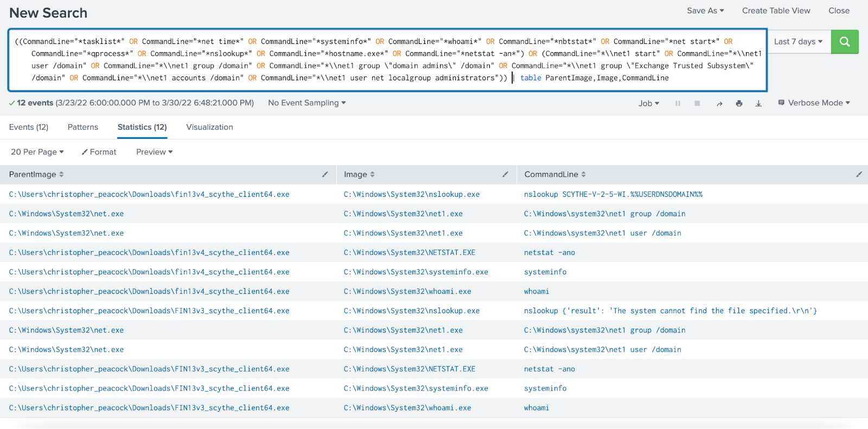Share the search job
This screenshot has width=868, height=429.
point(719,103)
